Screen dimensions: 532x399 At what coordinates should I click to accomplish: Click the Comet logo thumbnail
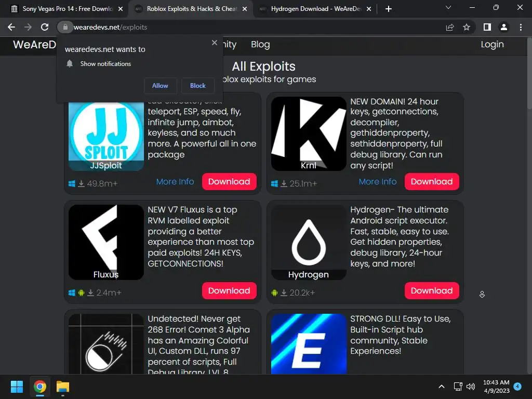[x=106, y=344]
